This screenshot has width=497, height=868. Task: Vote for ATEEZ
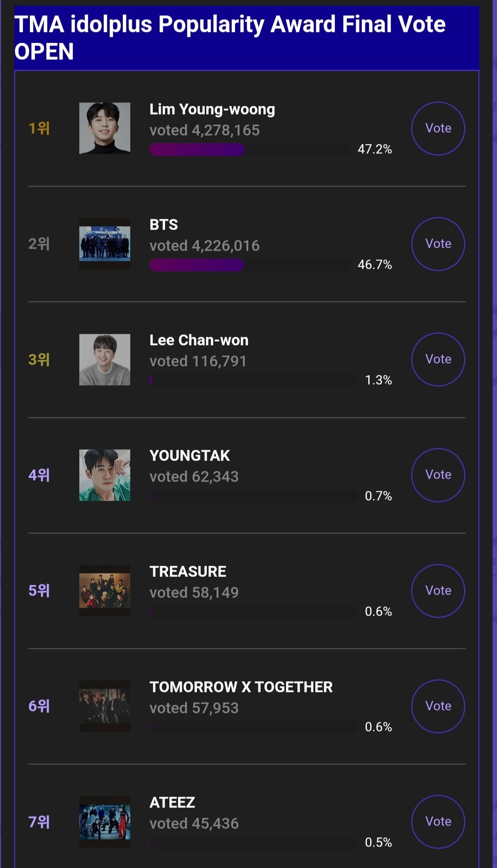tap(438, 822)
